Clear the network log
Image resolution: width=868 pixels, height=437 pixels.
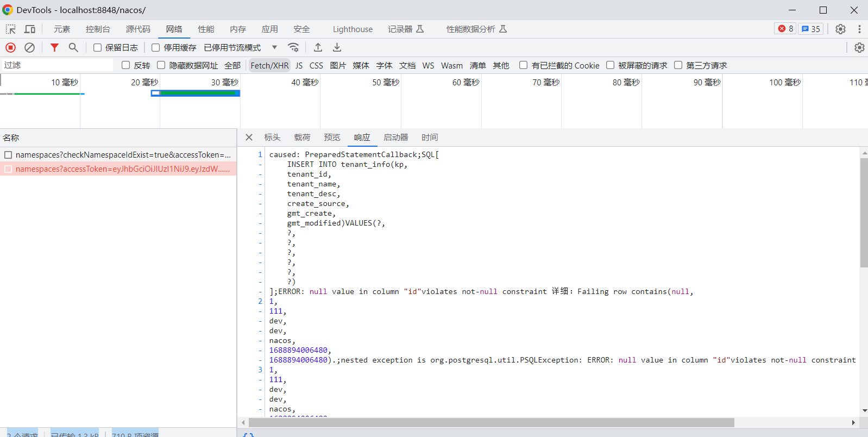click(x=30, y=48)
